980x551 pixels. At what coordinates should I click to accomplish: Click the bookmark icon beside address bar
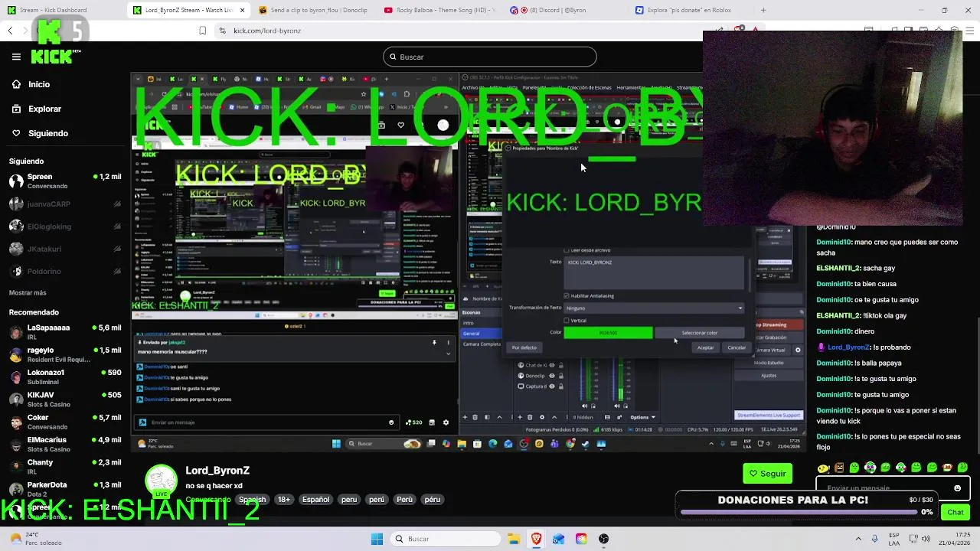(202, 31)
